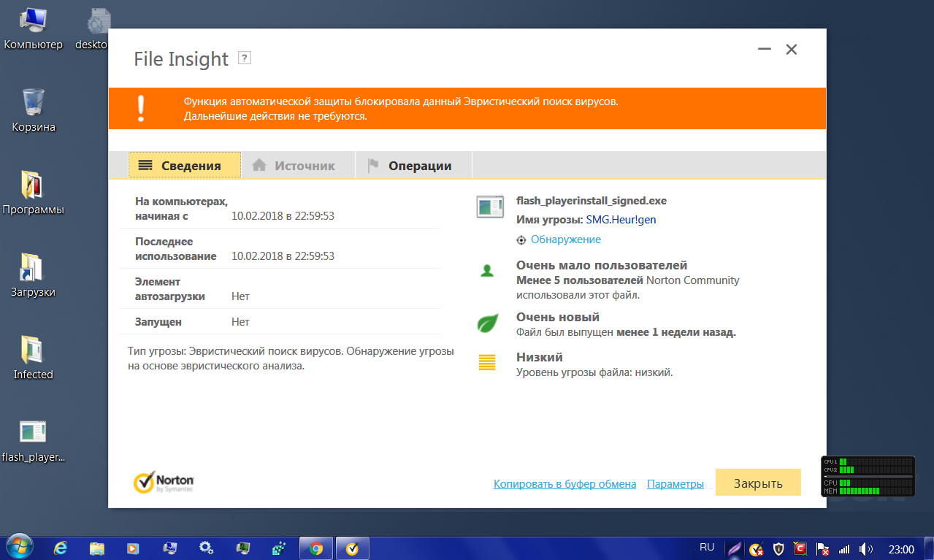
Task: Click the taskbar clock showing 23:00
Action: (x=902, y=548)
